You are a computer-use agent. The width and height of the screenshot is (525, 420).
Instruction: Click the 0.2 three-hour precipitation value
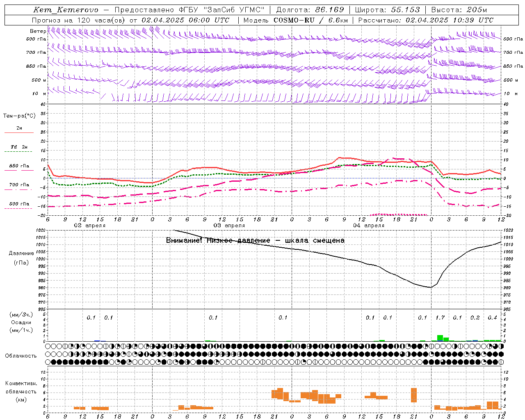tap(475, 318)
